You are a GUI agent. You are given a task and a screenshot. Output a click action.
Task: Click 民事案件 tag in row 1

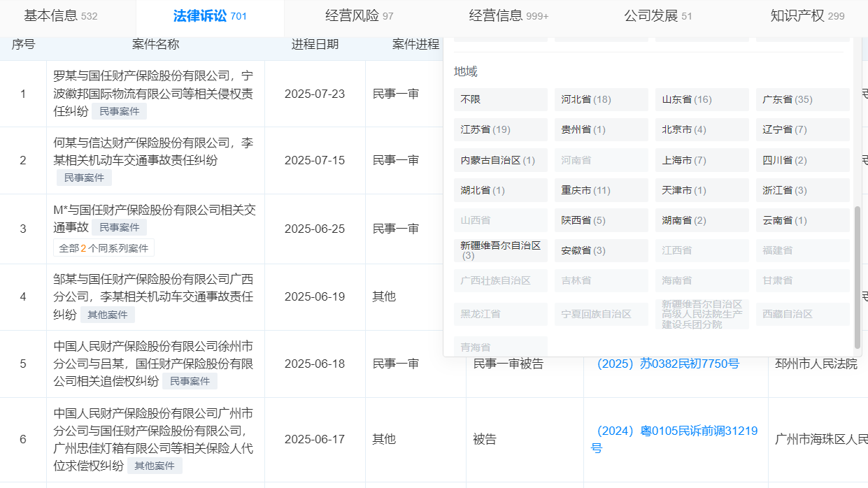120,111
